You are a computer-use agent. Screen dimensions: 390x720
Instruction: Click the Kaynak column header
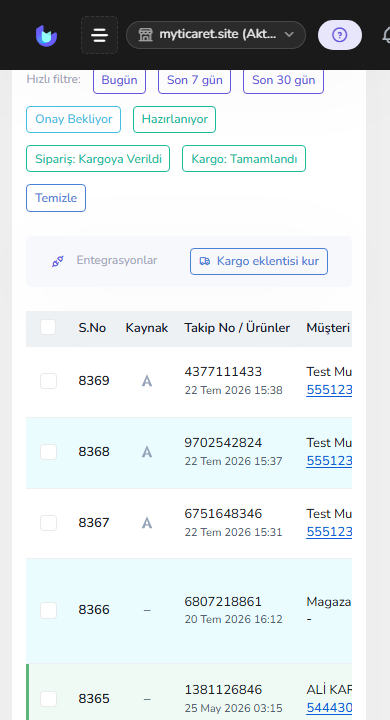(x=147, y=328)
